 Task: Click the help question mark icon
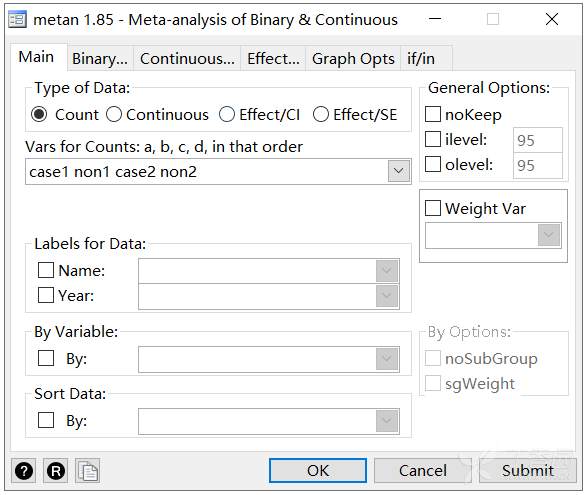pos(24,471)
